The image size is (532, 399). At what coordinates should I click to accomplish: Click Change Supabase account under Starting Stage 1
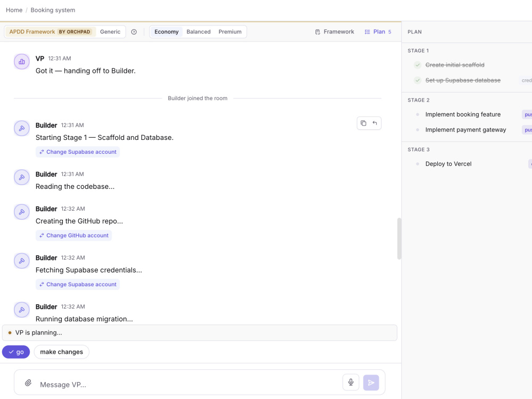point(78,152)
